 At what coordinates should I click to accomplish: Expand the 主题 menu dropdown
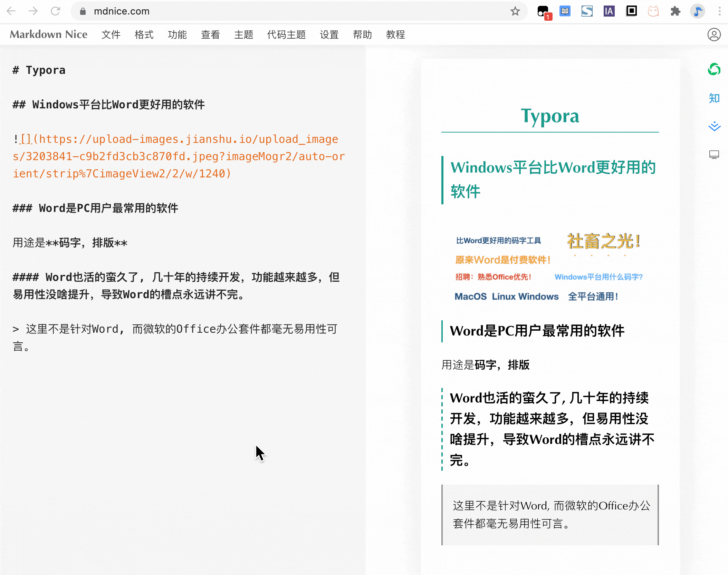[243, 35]
